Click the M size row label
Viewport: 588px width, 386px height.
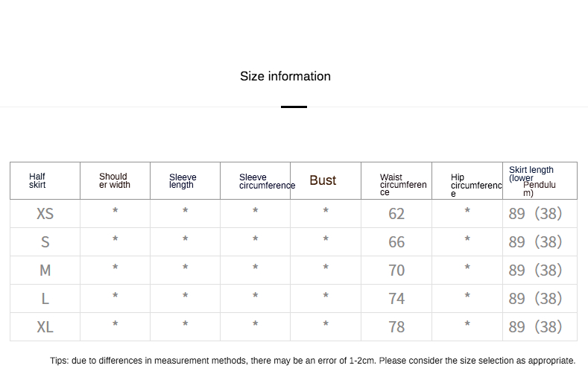[45, 270]
